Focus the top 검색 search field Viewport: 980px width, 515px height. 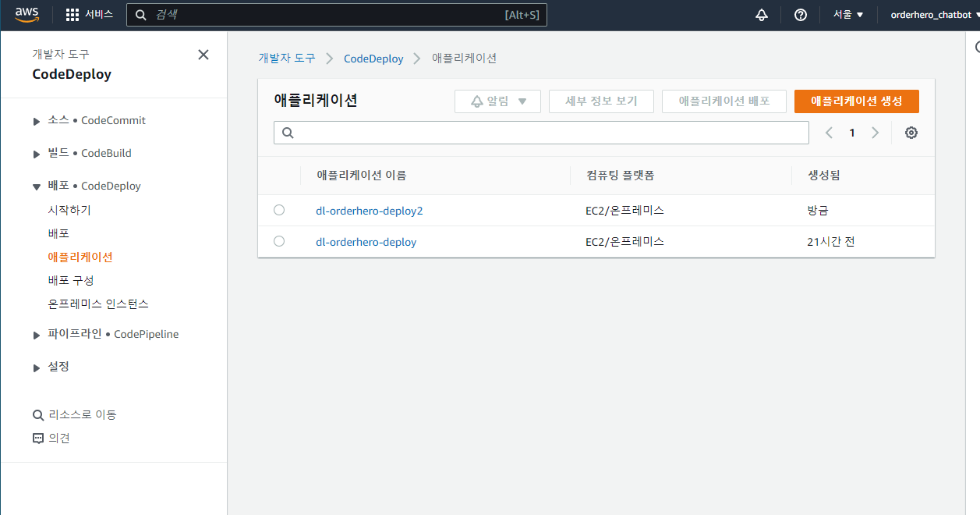coord(337,15)
